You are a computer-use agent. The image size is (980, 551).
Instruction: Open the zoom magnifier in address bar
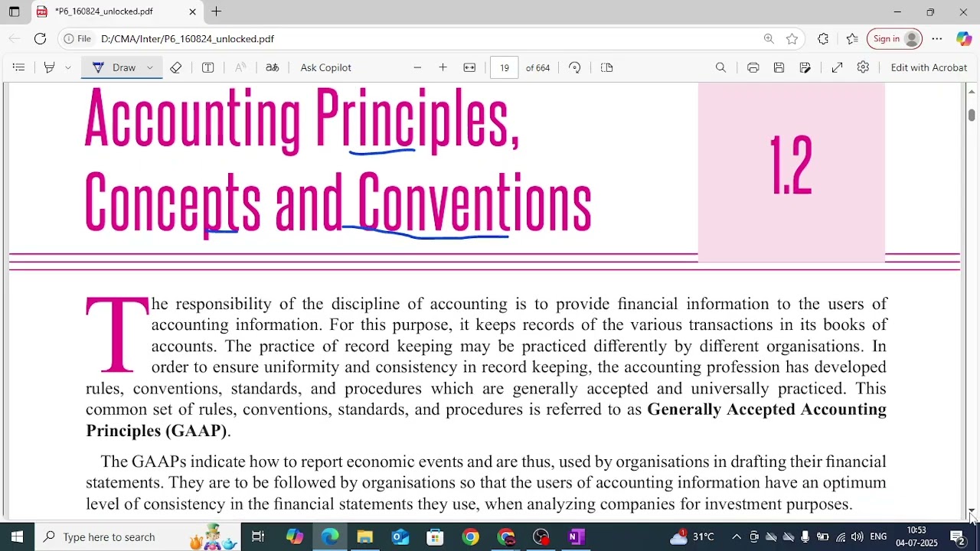tap(769, 38)
